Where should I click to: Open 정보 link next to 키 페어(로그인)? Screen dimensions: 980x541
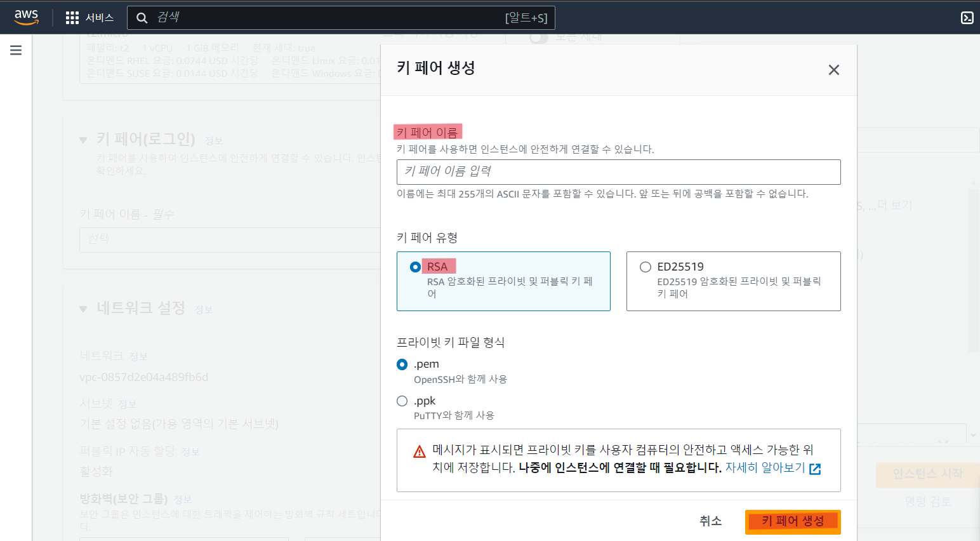pyautogui.click(x=214, y=141)
